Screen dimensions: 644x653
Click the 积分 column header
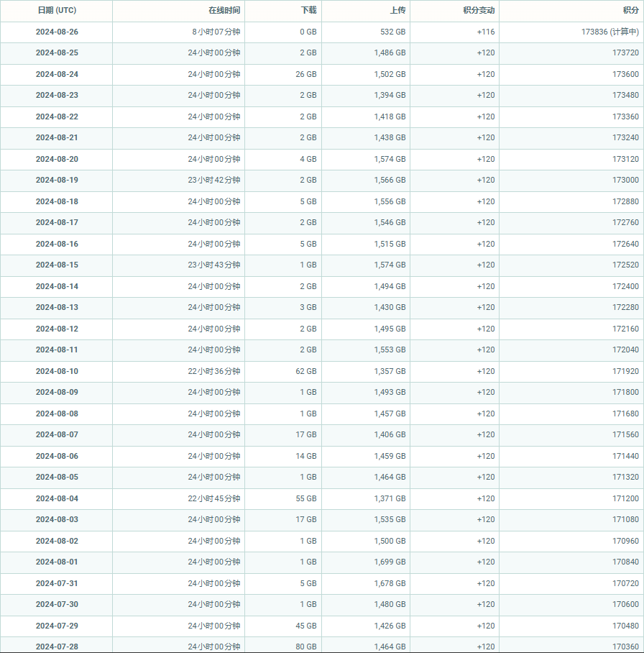(630, 11)
